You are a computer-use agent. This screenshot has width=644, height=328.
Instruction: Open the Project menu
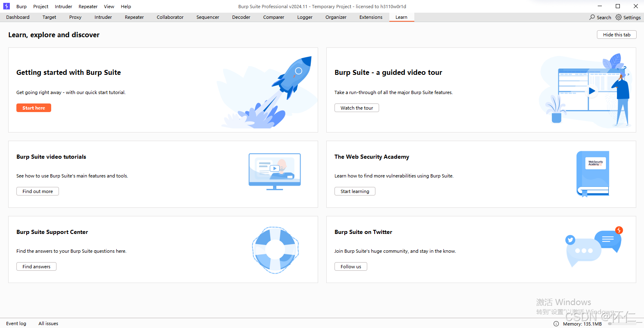tap(41, 7)
